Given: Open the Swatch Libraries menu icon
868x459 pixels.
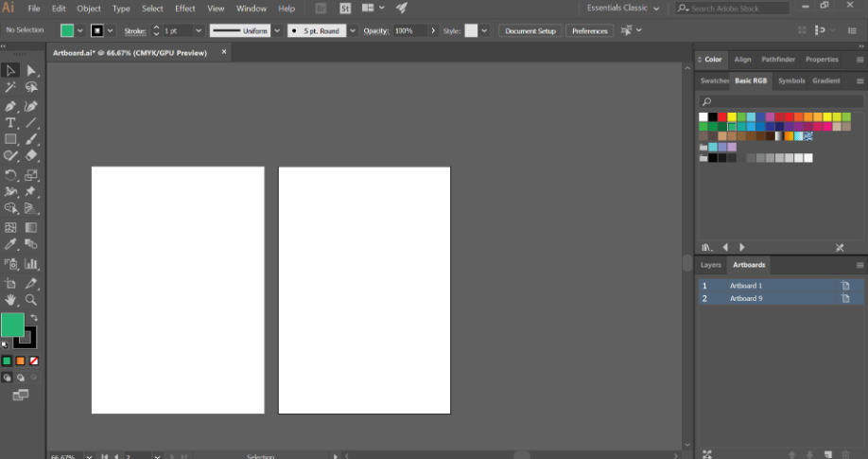Looking at the screenshot, I should pyautogui.click(x=707, y=247).
